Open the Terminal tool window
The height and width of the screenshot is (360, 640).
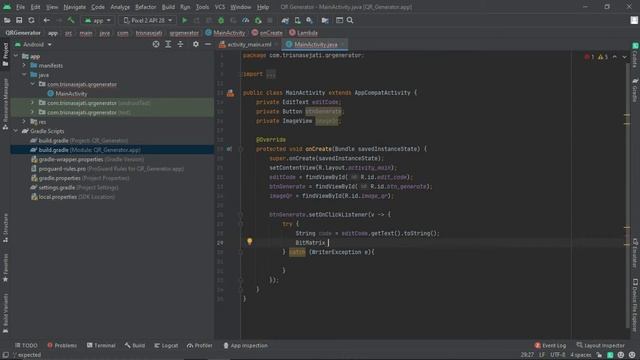101,345
